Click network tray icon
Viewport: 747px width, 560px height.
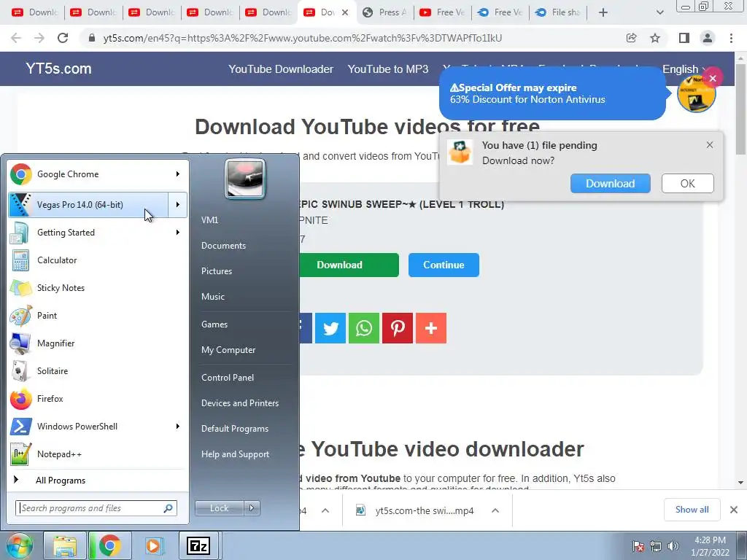click(656, 546)
